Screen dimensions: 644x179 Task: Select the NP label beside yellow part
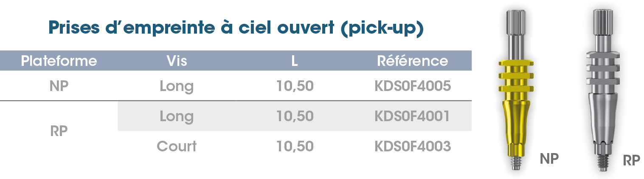(x=549, y=159)
